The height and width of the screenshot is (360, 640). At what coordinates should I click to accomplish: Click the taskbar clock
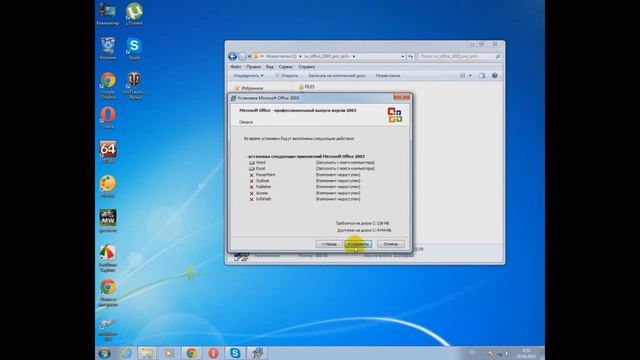point(526,353)
